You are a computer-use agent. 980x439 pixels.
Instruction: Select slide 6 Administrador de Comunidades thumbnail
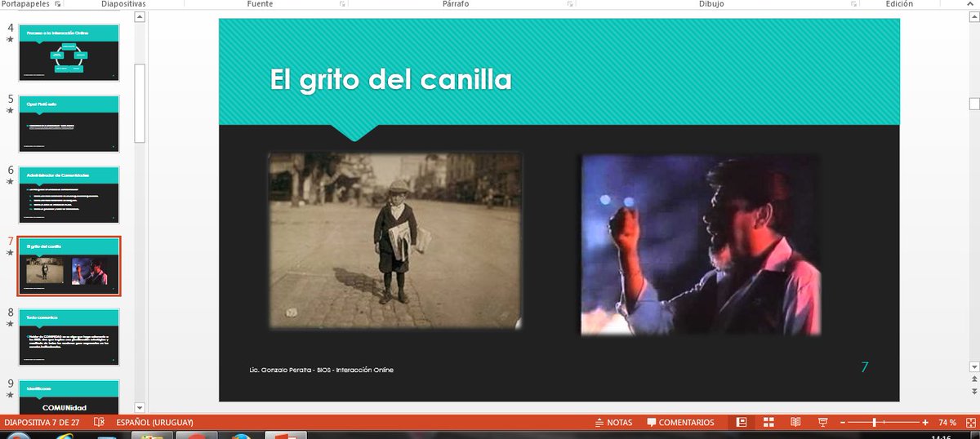[69, 195]
